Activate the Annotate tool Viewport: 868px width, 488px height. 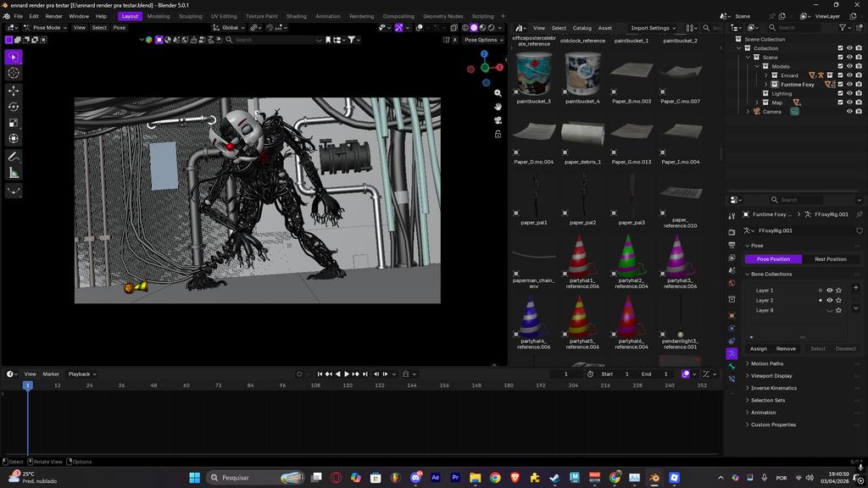[14, 157]
